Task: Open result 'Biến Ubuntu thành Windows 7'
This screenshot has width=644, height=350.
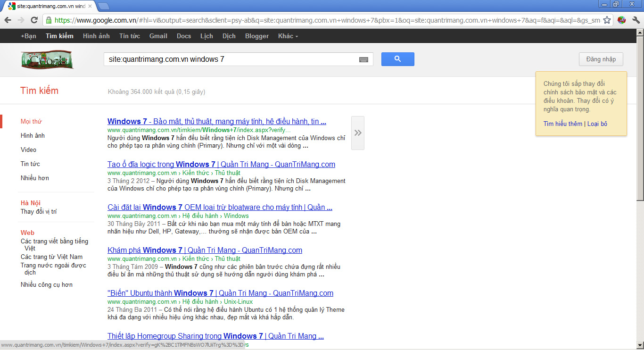Action: pyautogui.click(x=220, y=293)
